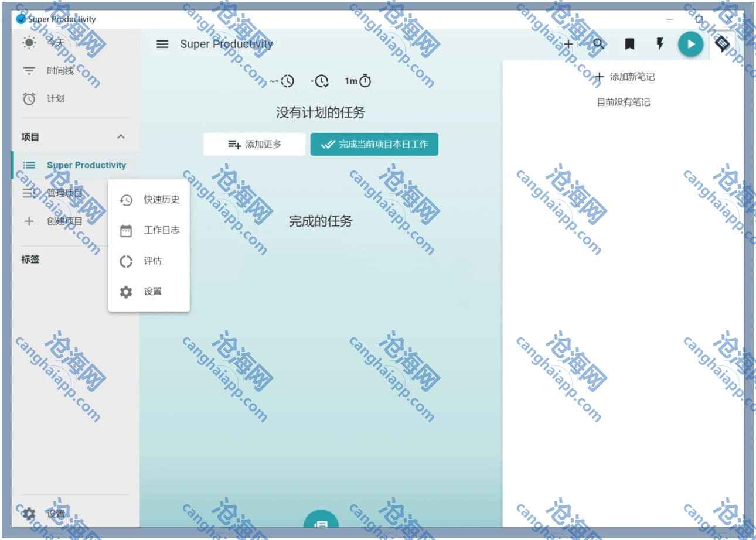Click the 添加更多 button
Image resolution: width=756 pixels, height=540 pixels.
254,144
